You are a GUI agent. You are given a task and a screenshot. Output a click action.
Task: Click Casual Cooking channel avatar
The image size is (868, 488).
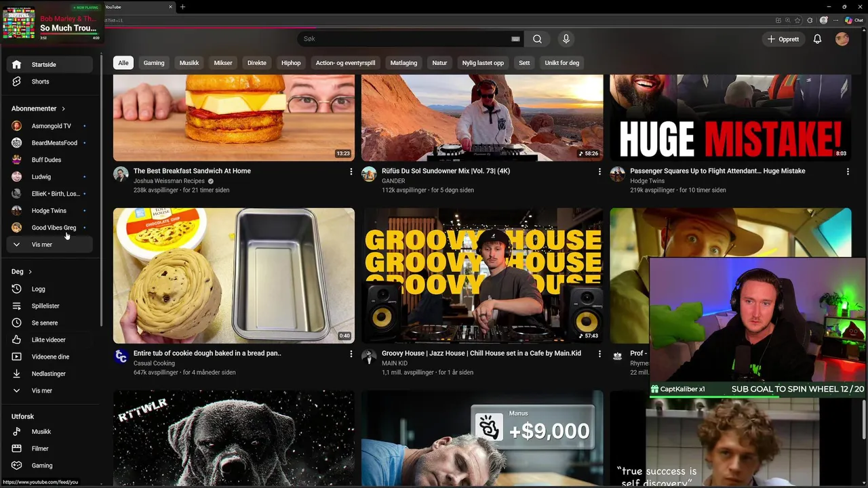tap(121, 357)
